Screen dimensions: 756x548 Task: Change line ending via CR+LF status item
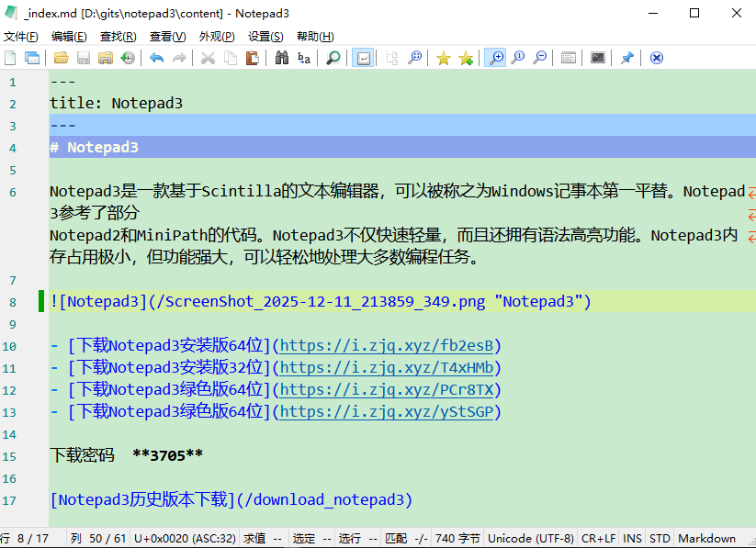[x=599, y=538]
